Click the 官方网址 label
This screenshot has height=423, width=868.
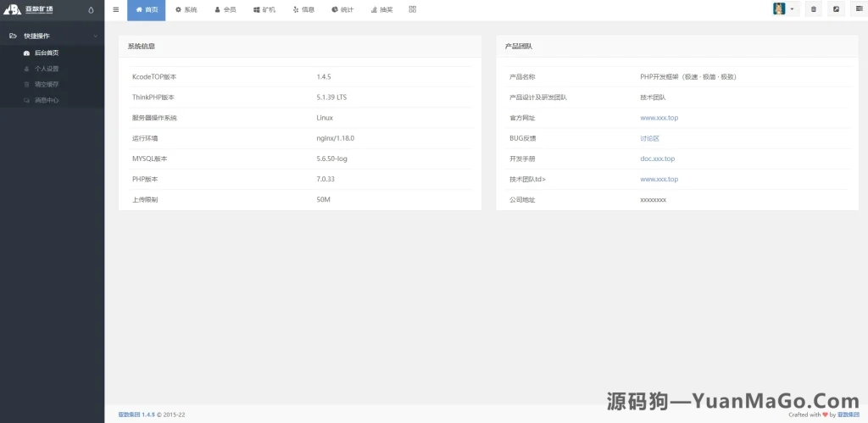[522, 118]
